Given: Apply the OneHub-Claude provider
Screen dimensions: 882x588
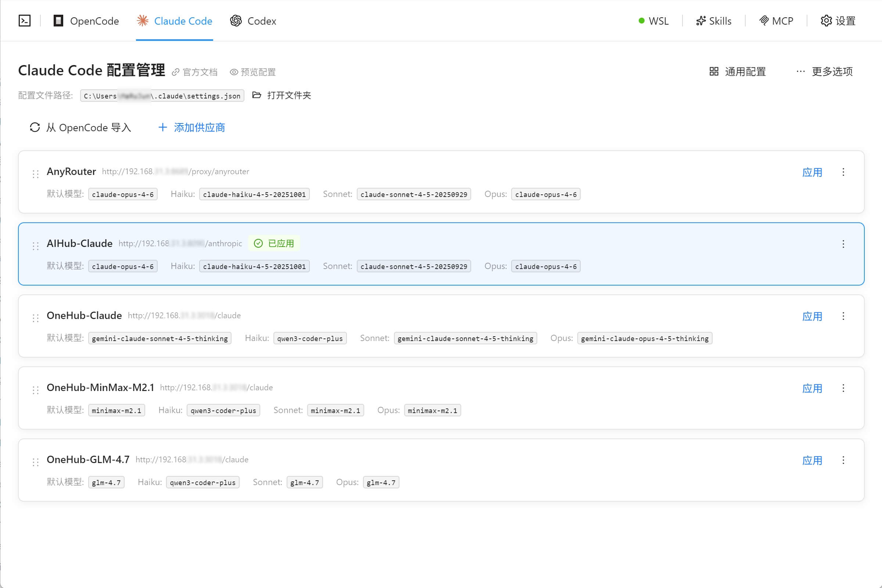Looking at the screenshot, I should point(812,316).
